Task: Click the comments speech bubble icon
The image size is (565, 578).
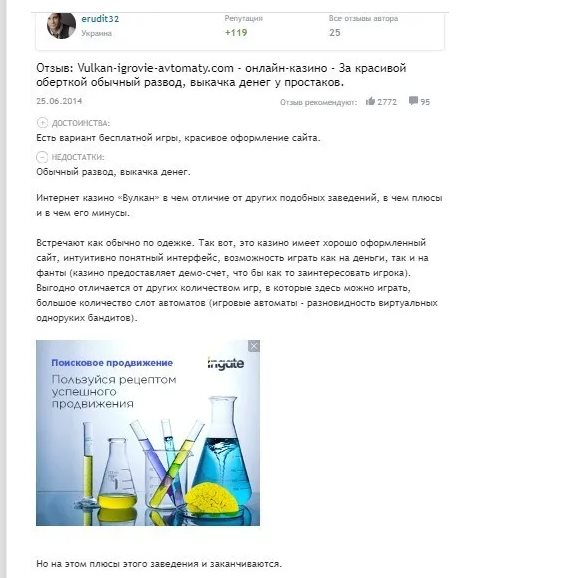Action: 413,101
